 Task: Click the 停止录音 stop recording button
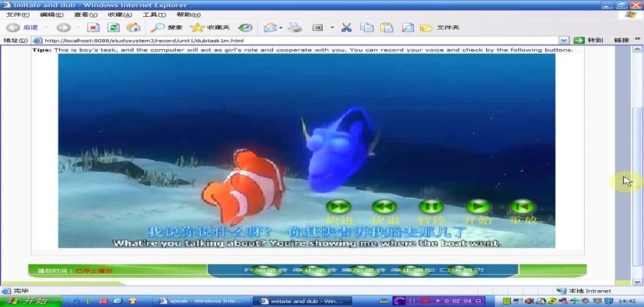314,271
